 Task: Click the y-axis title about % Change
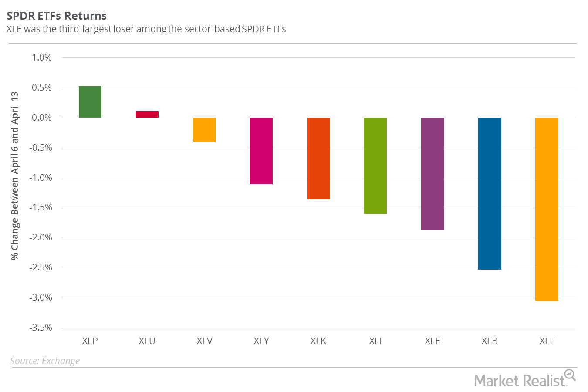point(15,176)
